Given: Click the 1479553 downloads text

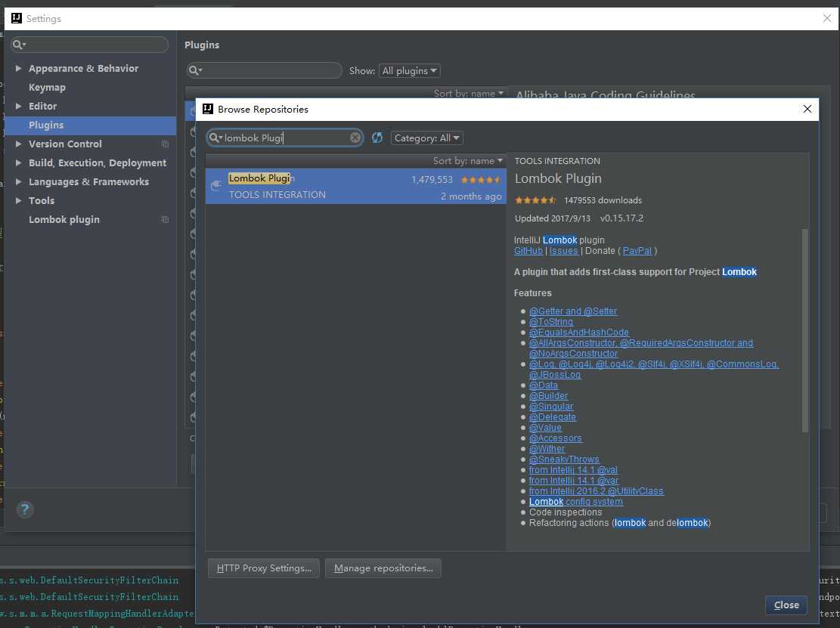Looking at the screenshot, I should (x=603, y=200).
